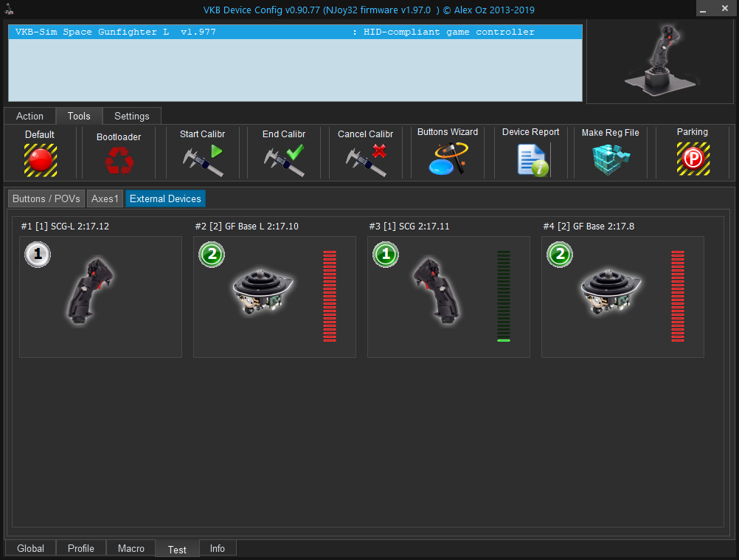Abort calibration via the Cancel Calibr icon
This screenshot has width=739, height=560.
click(367, 160)
